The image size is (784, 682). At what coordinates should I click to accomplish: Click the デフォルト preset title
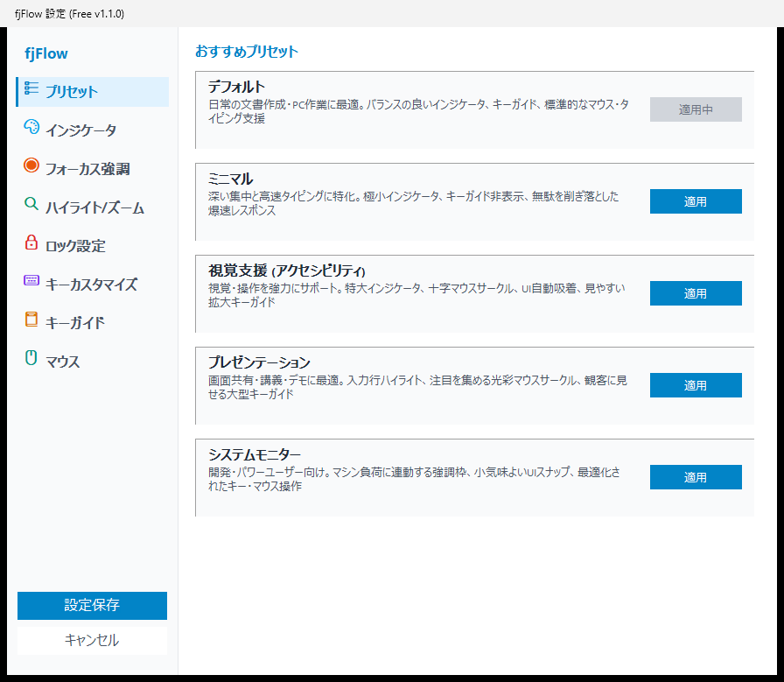[236, 87]
